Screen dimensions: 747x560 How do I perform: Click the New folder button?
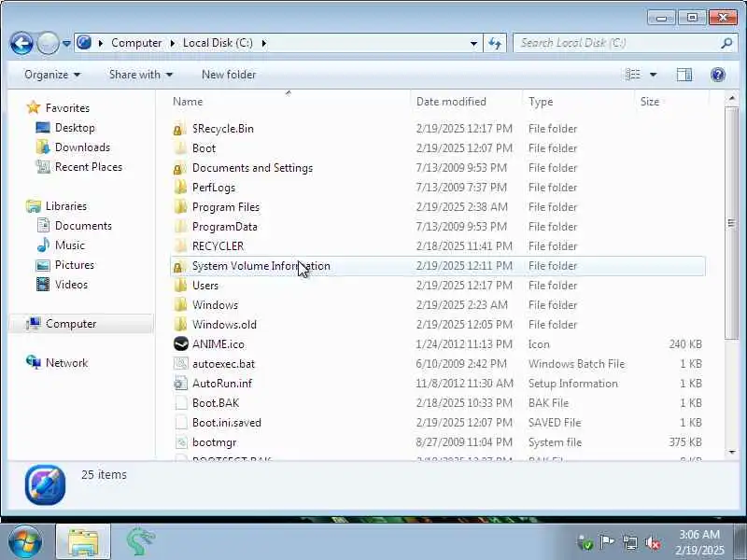pos(229,75)
